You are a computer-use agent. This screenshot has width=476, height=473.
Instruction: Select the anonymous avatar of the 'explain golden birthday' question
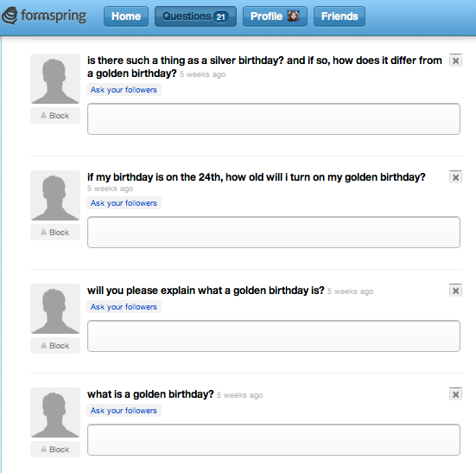[x=55, y=309]
